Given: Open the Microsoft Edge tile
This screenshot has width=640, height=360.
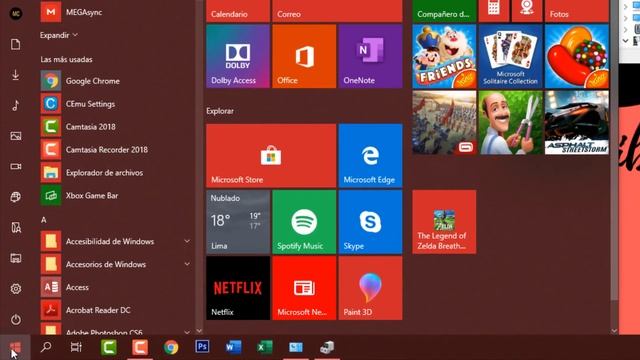Looking at the screenshot, I should (370, 156).
